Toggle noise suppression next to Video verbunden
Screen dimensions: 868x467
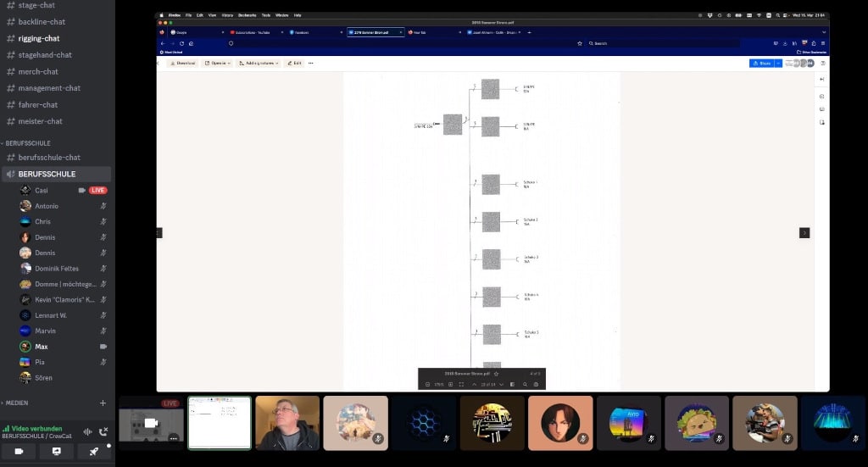[87, 431]
